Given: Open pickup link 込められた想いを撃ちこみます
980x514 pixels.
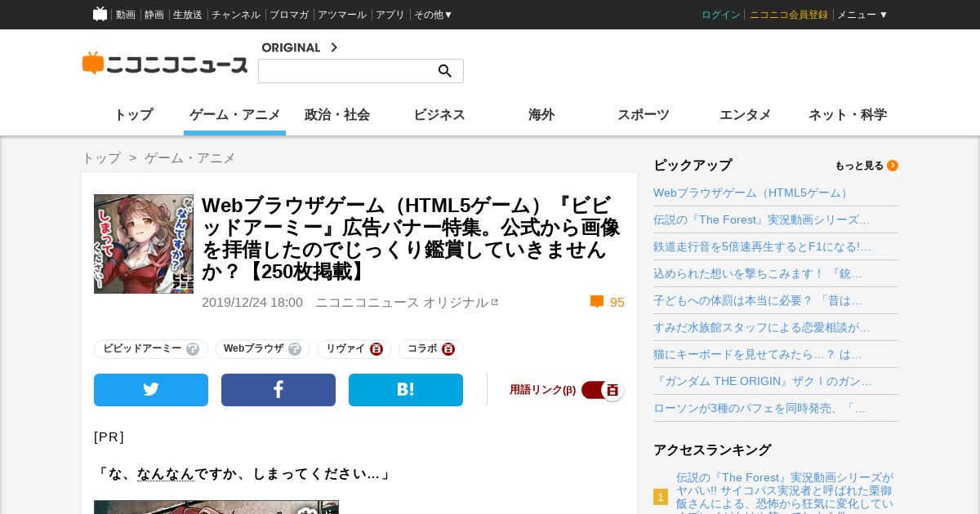Looking at the screenshot, I should coord(758,274).
